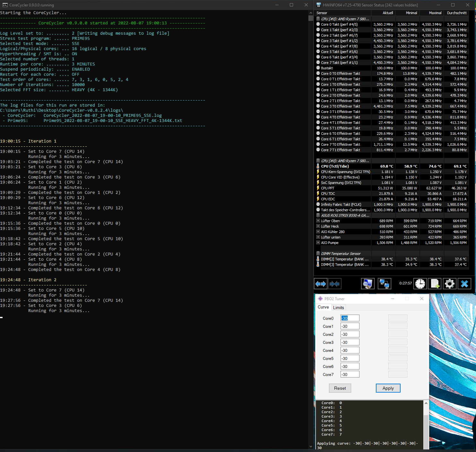Image resolution: width=476 pixels, height=452 pixels.
Task: Click the PBO2 Tuner title bar icon
Action: coord(320,299)
